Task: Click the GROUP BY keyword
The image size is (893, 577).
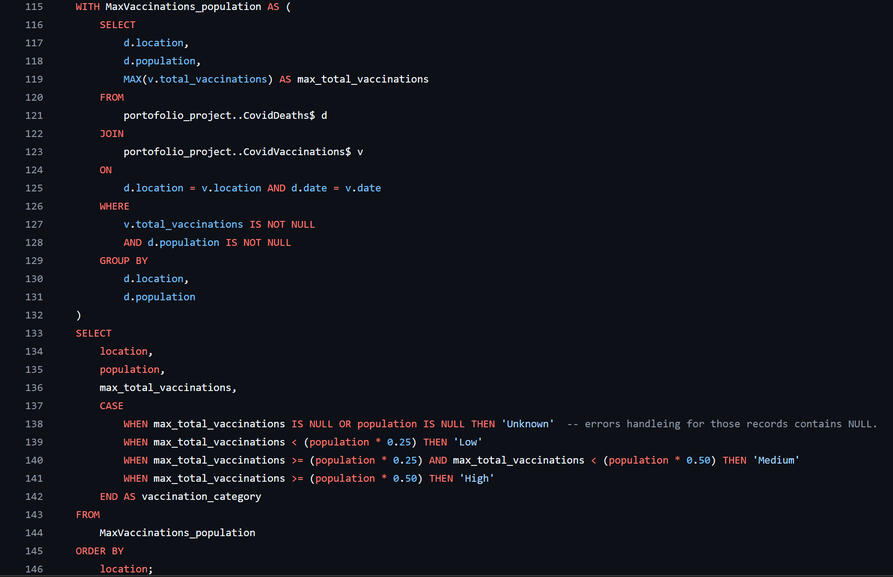Action: 123,261
